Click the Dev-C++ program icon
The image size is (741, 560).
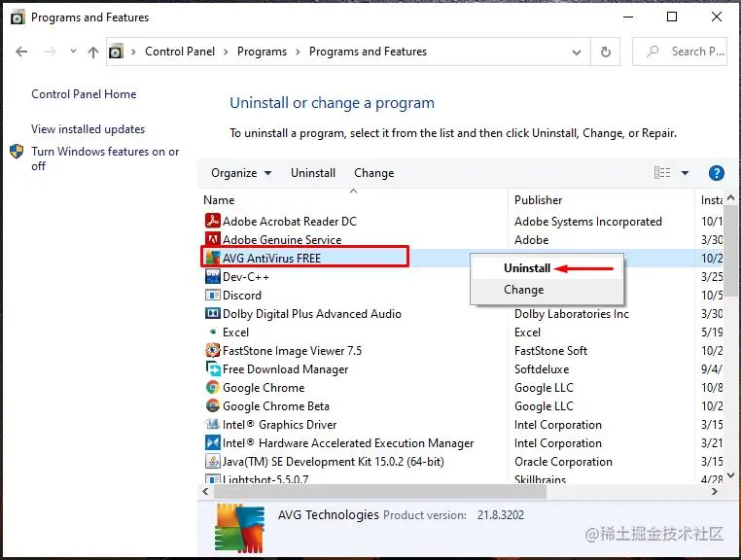213,276
